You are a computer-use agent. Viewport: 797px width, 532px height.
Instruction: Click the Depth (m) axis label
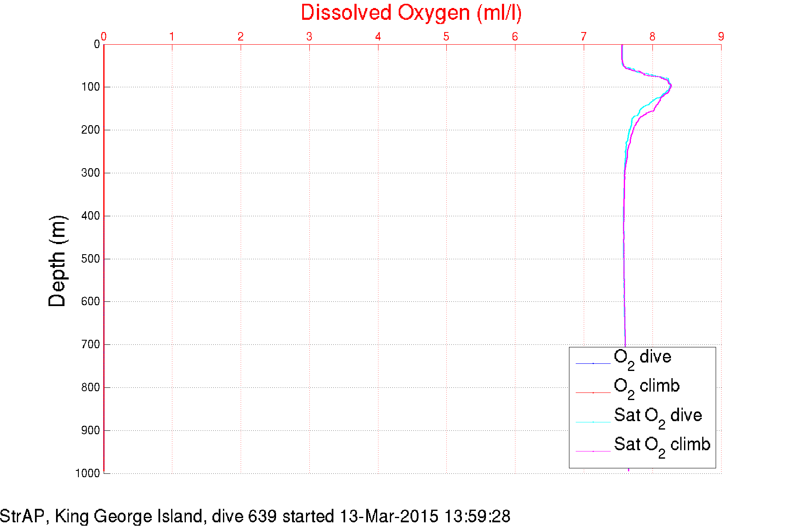pyautogui.click(x=57, y=261)
